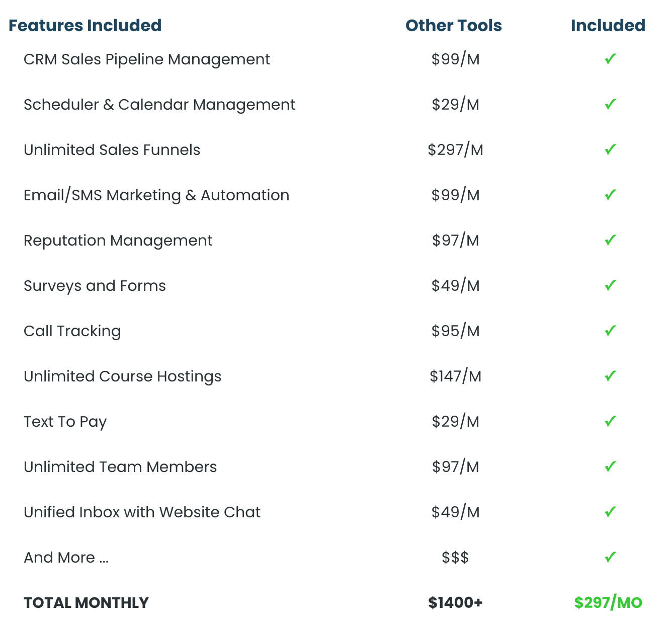Click the Unified Inbox with Website Chat checkmark
This screenshot has width=672, height=622.
(x=610, y=512)
